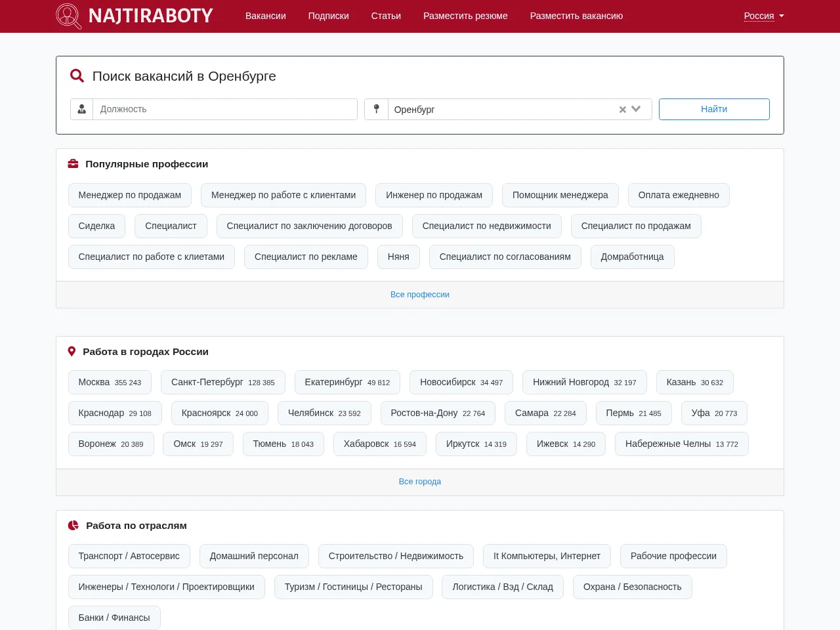Open jobs in Казань
This screenshot has height=630, width=840.
(x=695, y=382)
